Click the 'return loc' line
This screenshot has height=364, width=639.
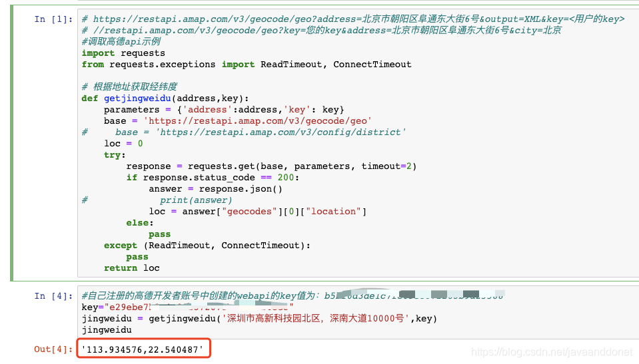tap(132, 268)
